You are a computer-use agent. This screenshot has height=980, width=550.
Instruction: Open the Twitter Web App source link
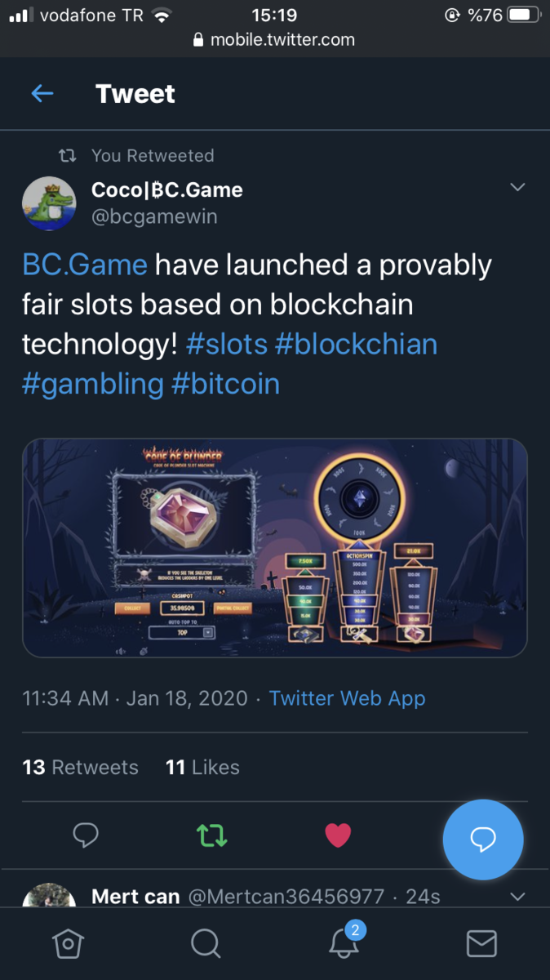pyautogui.click(x=347, y=698)
